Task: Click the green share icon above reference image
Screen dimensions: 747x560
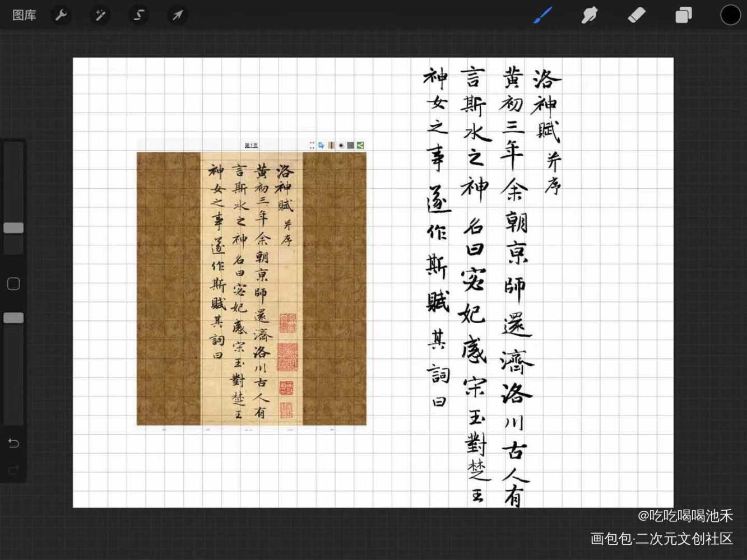Action: click(x=360, y=146)
